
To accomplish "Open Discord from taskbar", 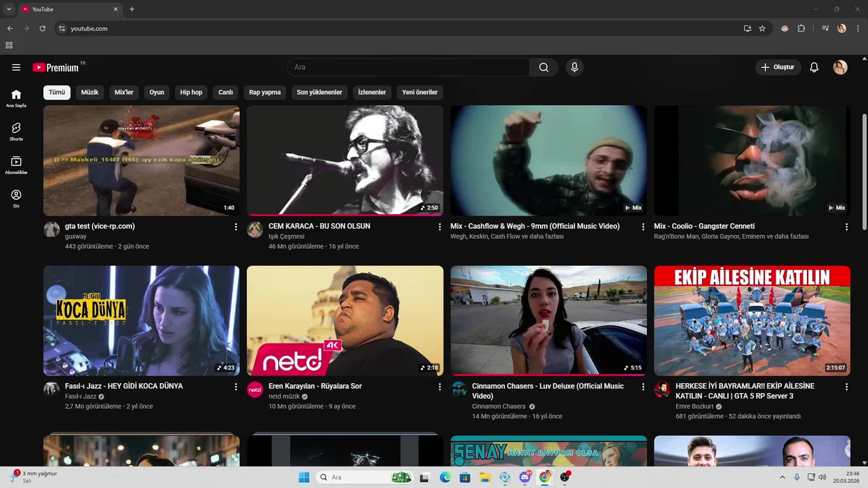I will tap(525, 477).
